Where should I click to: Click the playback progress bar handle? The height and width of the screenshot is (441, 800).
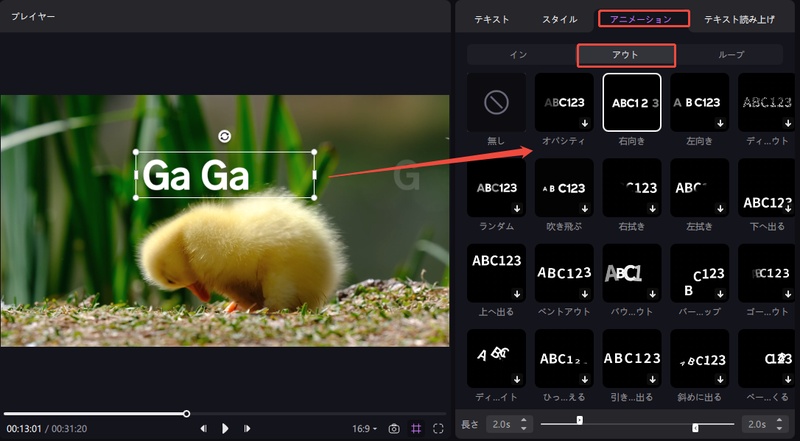point(187,413)
